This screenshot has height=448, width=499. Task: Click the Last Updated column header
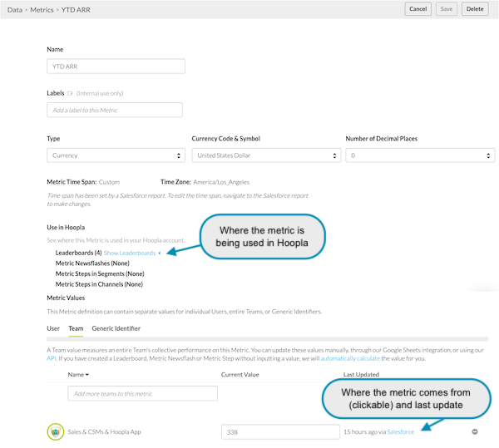tap(361, 375)
